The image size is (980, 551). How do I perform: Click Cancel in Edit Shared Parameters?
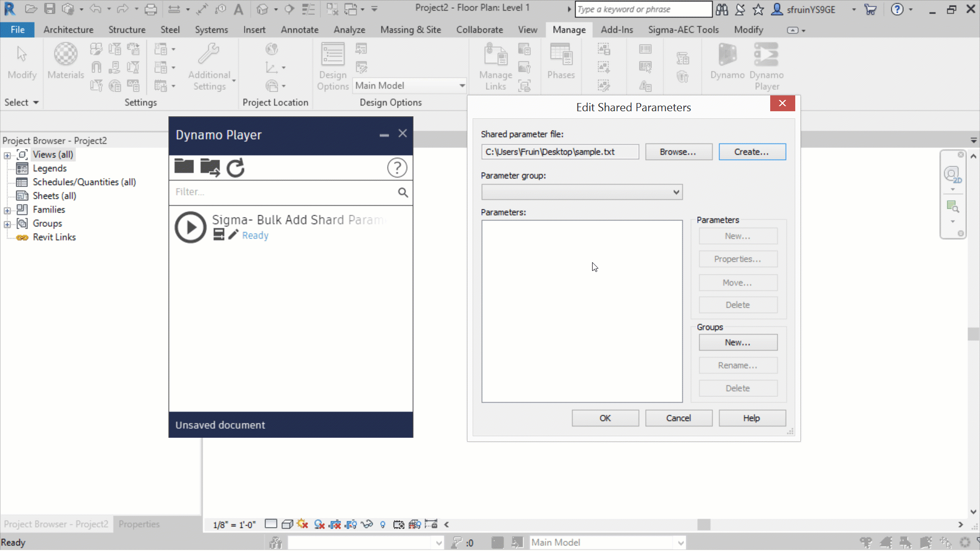point(678,418)
